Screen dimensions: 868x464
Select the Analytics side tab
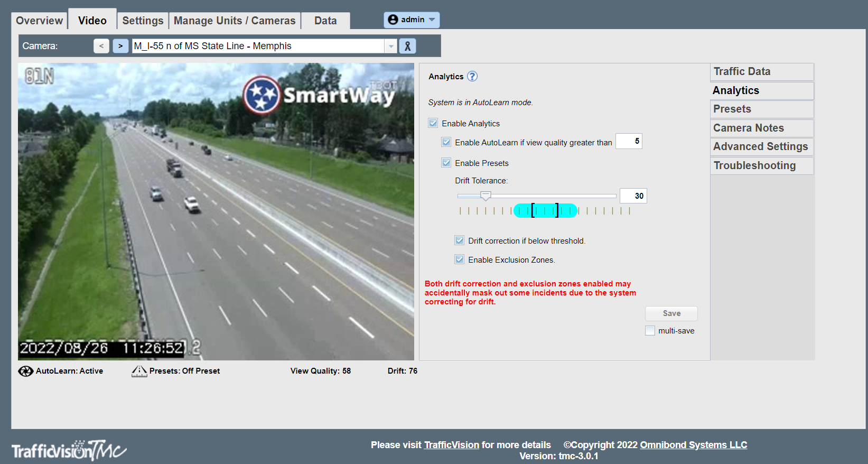coord(762,90)
